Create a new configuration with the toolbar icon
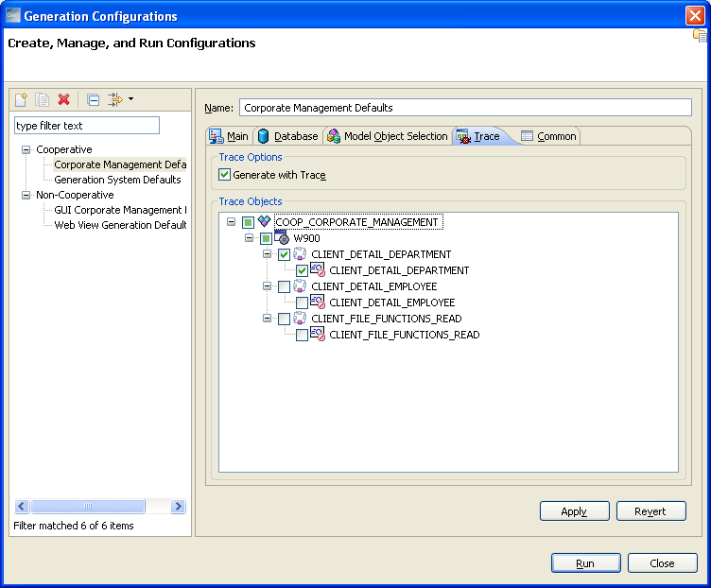Screen dimensions: 711x588 (x=21, y=99)
